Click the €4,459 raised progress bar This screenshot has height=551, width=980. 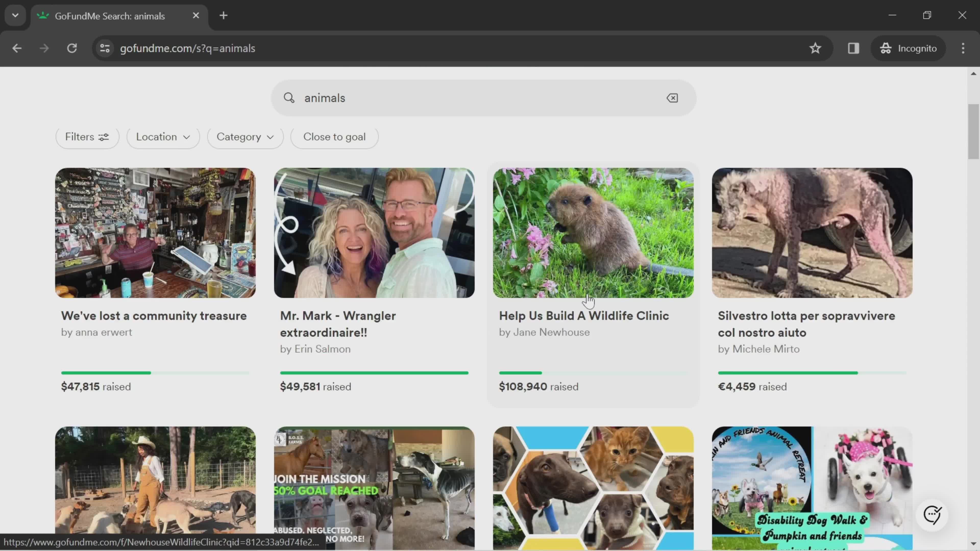coord(812,373)
